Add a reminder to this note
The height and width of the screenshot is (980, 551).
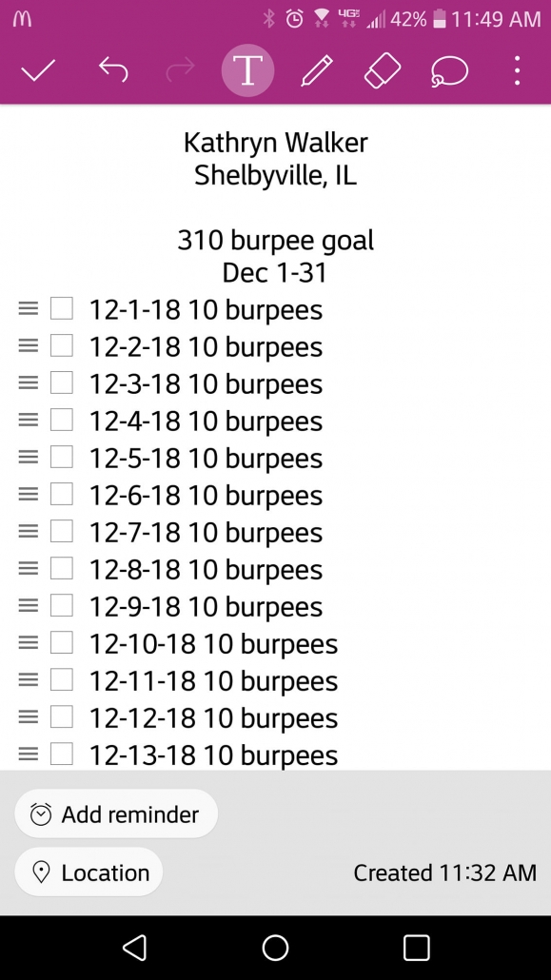coord(116,813)
